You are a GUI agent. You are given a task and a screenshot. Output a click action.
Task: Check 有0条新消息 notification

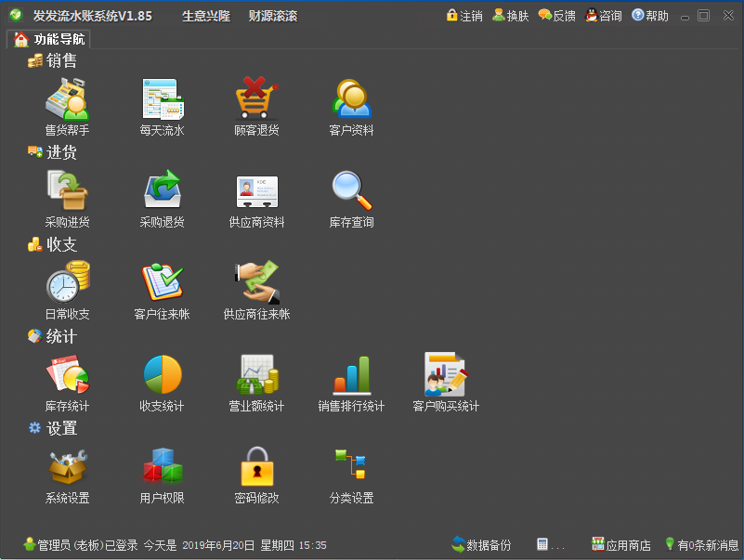[702, 545]
